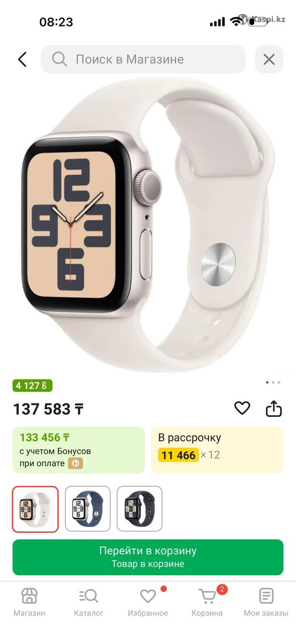The image size is (296, 644).
Task: Add product to favorites with heart icon
Action: tap(242, 408)
